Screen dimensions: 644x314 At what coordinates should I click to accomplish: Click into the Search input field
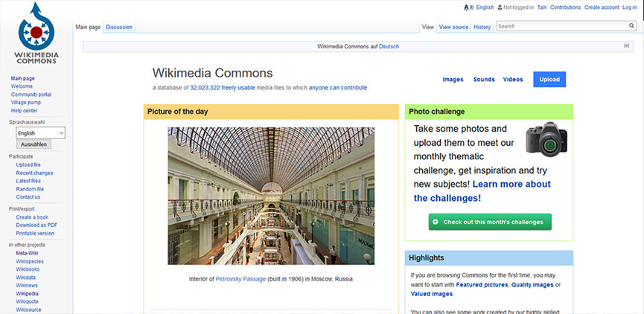point(561,26)
